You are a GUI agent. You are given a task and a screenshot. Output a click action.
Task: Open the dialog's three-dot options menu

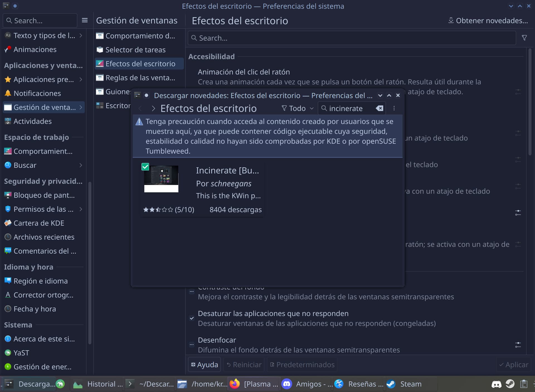point(394,108)
